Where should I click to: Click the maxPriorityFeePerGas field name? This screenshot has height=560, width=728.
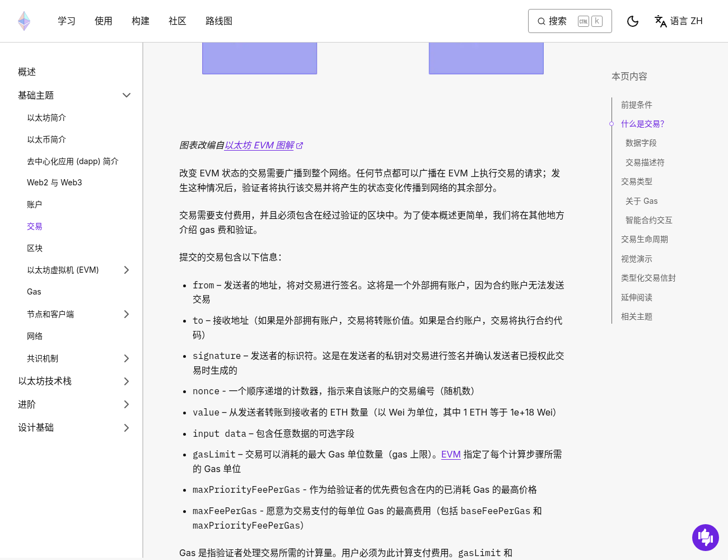246,489
